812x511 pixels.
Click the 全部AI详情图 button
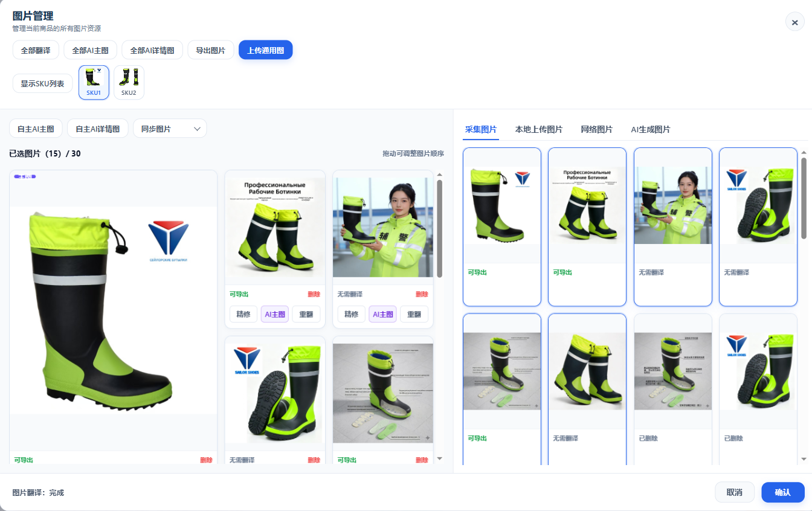pos(152,50)
